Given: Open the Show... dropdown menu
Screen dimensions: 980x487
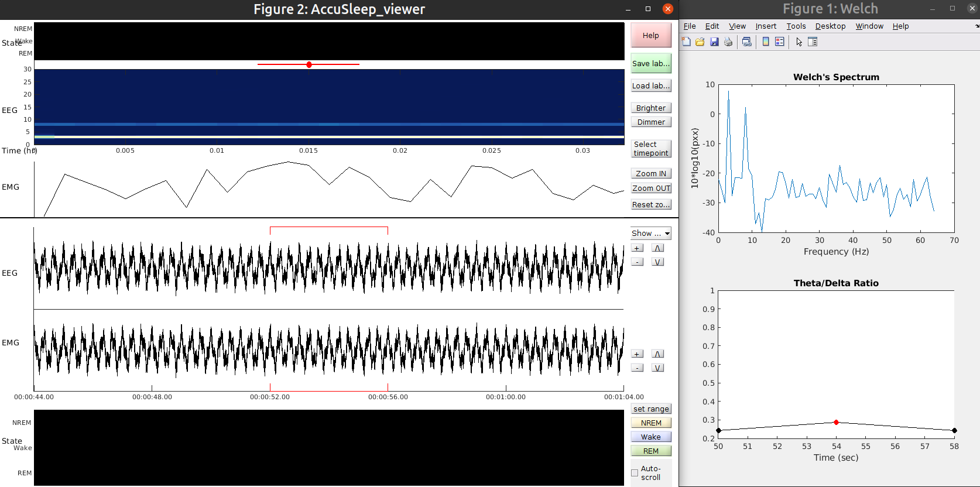Looking at the screenshot, I should tap(651, 233).
